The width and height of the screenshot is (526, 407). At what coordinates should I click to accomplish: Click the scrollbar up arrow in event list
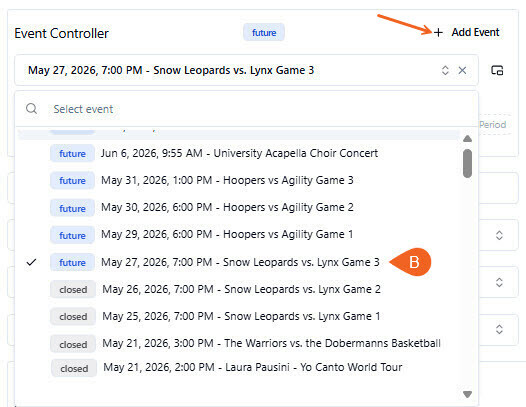(467, 139)
